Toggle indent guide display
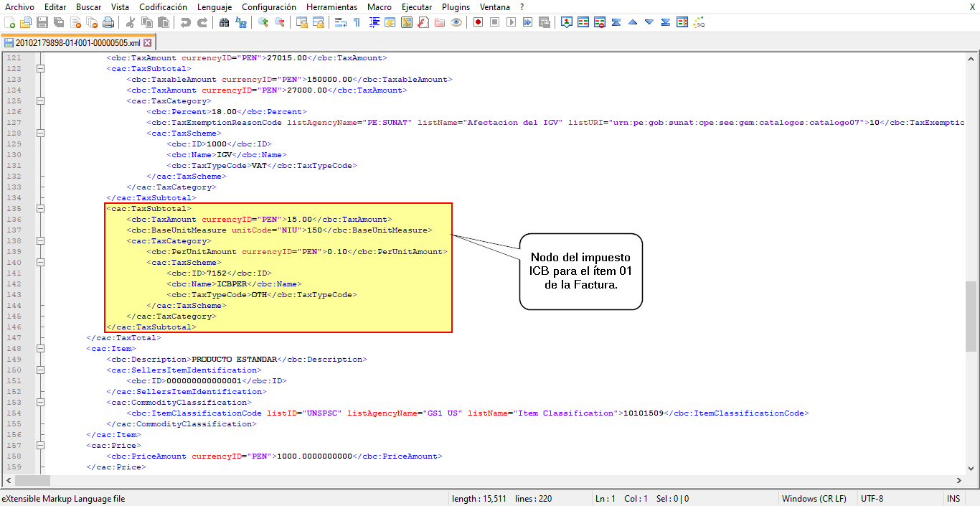This screenshot has height=506, width=980. (374, 22)
